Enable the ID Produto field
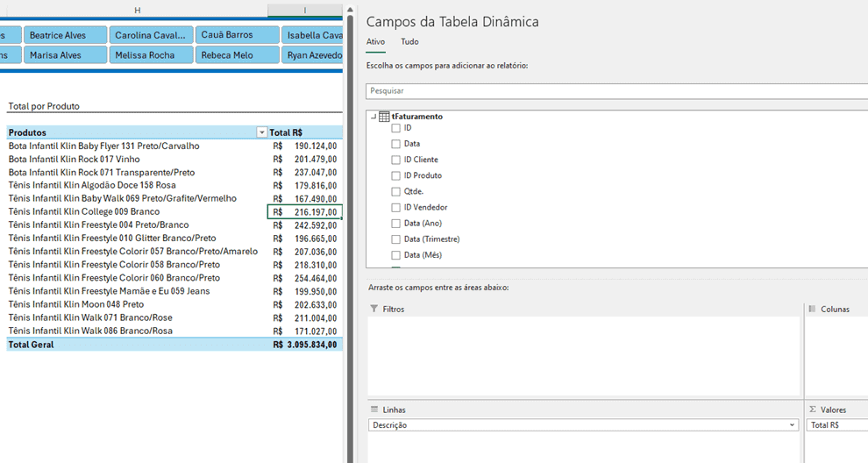Screen dimensions: 868x463 (x=395, y=175)
